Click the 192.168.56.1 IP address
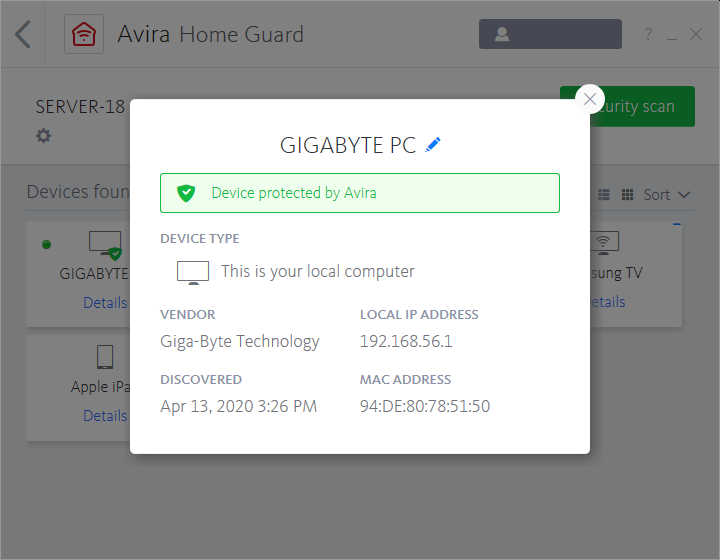The height and width of the screenshot is (560, 720). (x=406, y=341)
